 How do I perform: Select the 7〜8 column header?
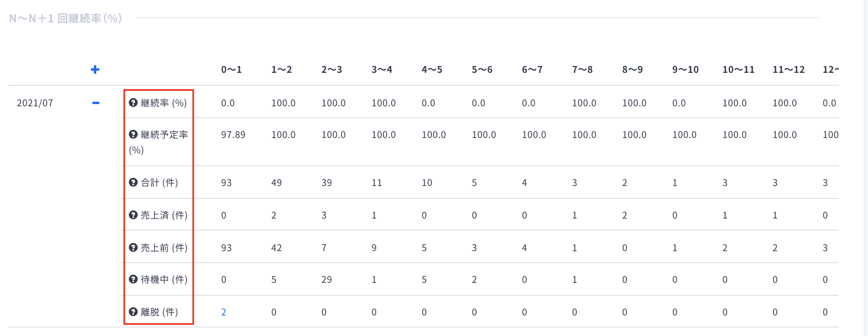(x=582, y=69)
